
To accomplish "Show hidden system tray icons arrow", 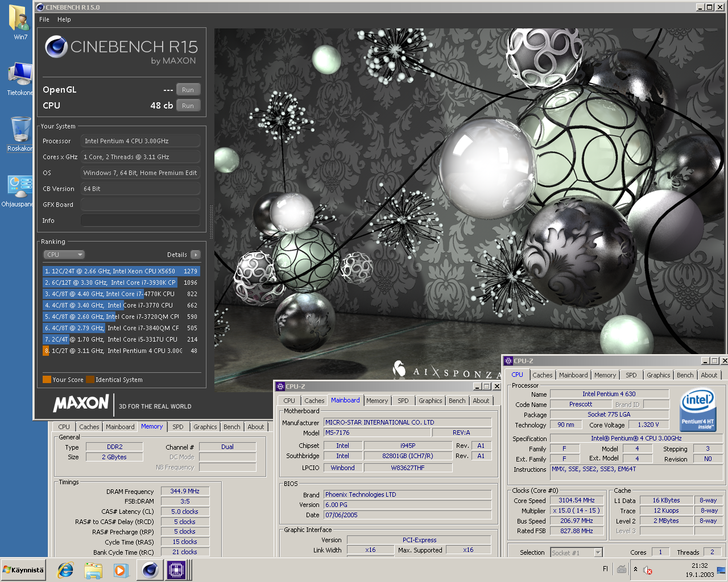I will coord(635,569).
